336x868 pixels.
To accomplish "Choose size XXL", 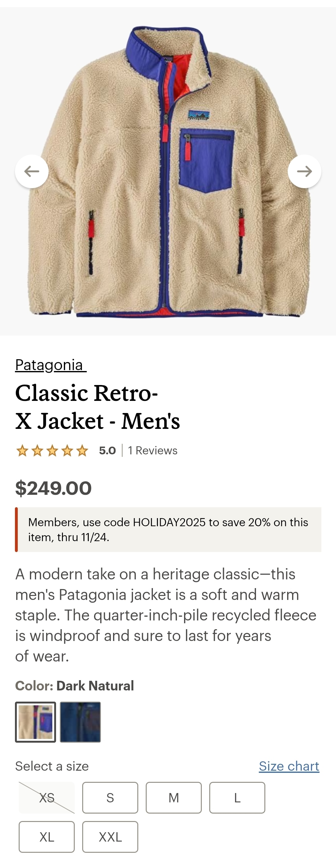I will 110,837.
